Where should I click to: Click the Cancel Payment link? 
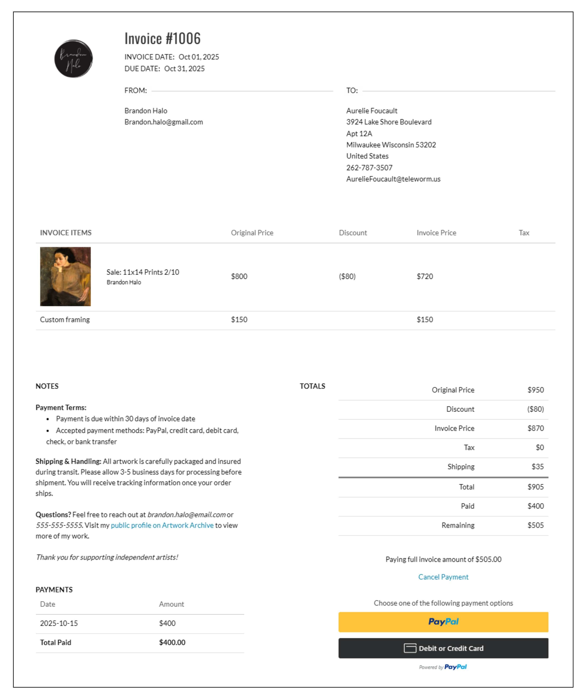coord(443,577)
